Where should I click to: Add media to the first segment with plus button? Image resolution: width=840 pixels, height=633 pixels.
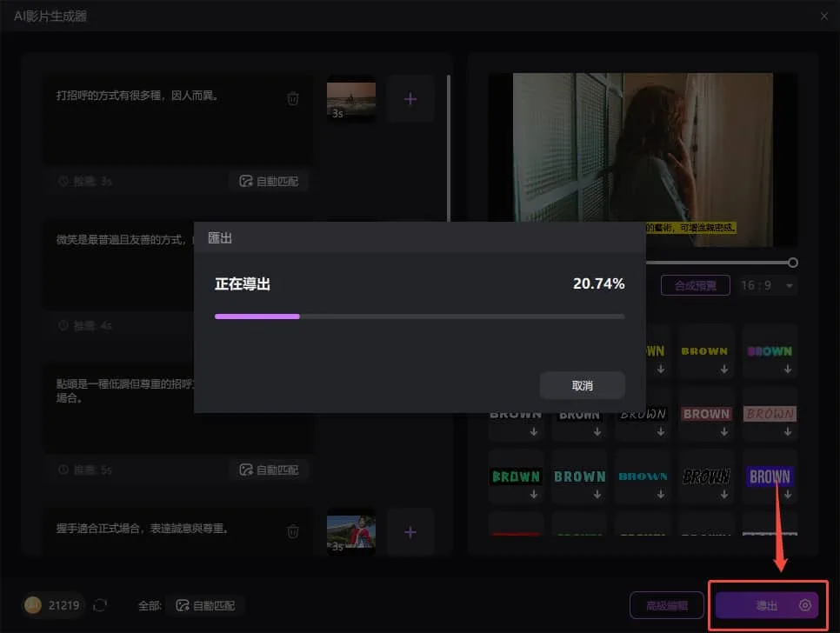(410, 98)
